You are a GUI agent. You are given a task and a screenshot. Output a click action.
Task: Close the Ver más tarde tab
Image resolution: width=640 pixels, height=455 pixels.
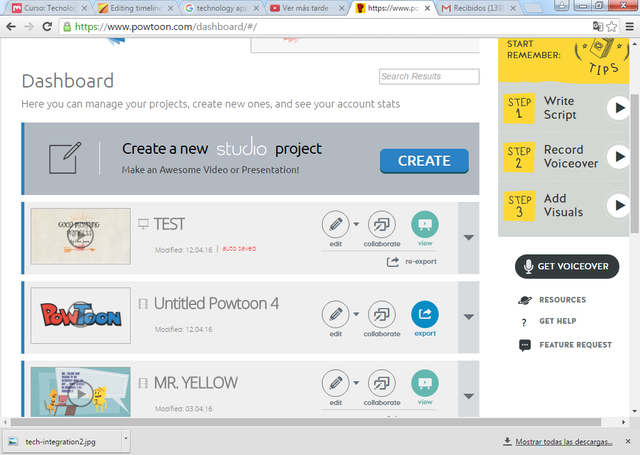342,8
